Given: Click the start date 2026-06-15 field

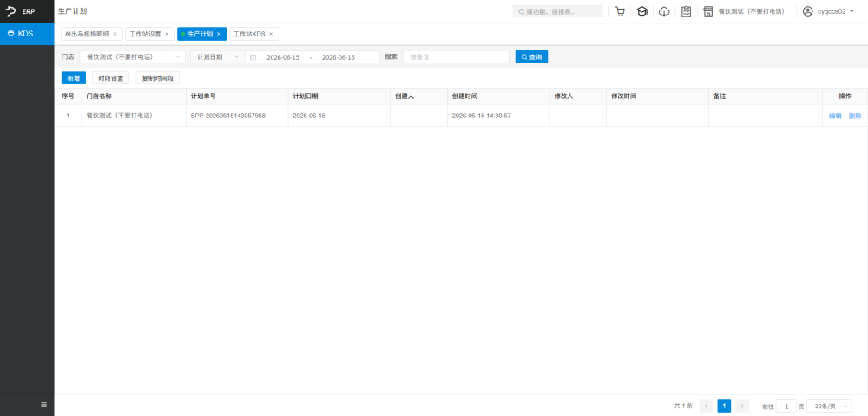Looking at the screenshot, I should click(283, 57).
